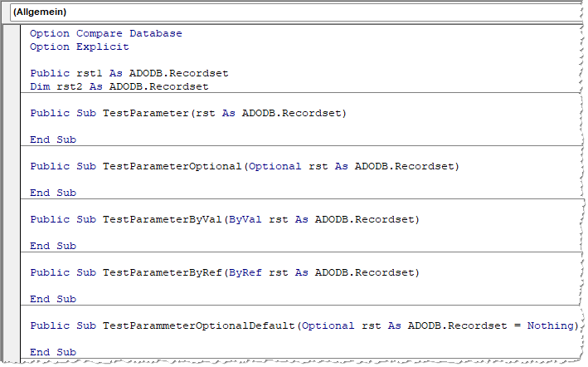Click the TestParameter procedure name
This screenshot has width=588, height=367.
point(144,113)
